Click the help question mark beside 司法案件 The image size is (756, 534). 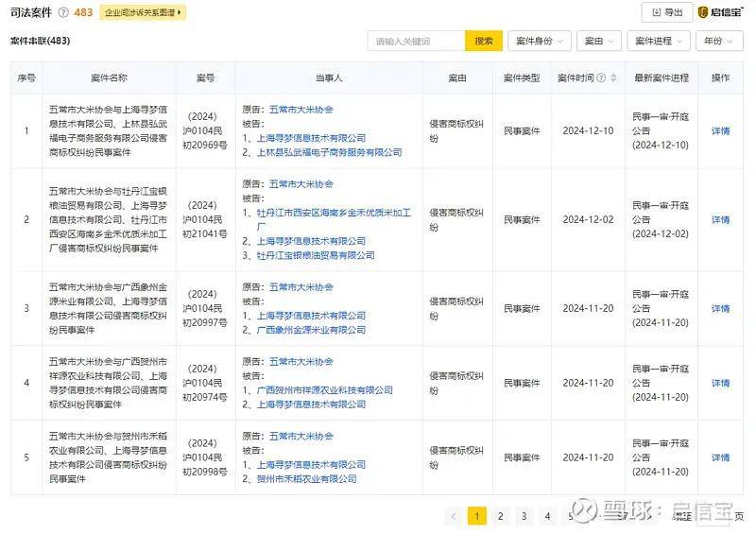pos(63,13)
